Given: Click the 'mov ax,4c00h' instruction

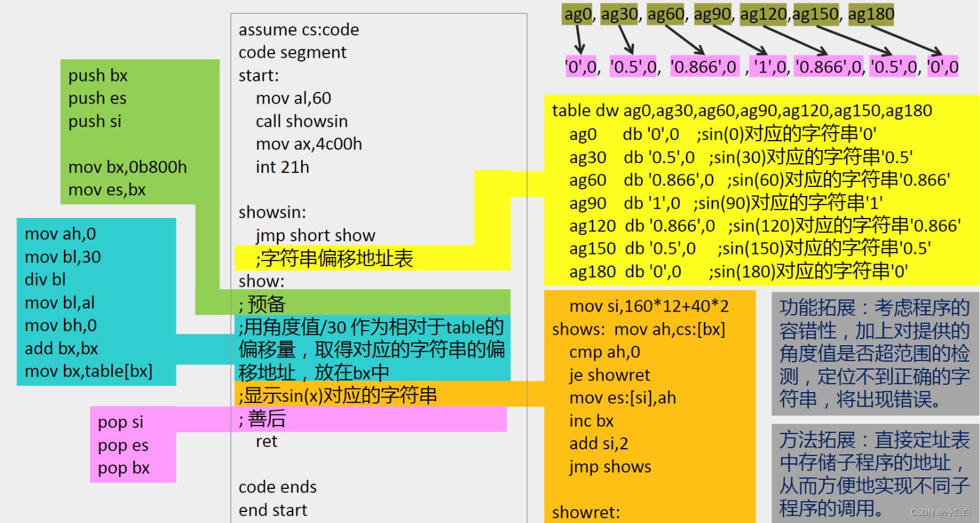Looking at the screenshot, I should tap(308, 144).
